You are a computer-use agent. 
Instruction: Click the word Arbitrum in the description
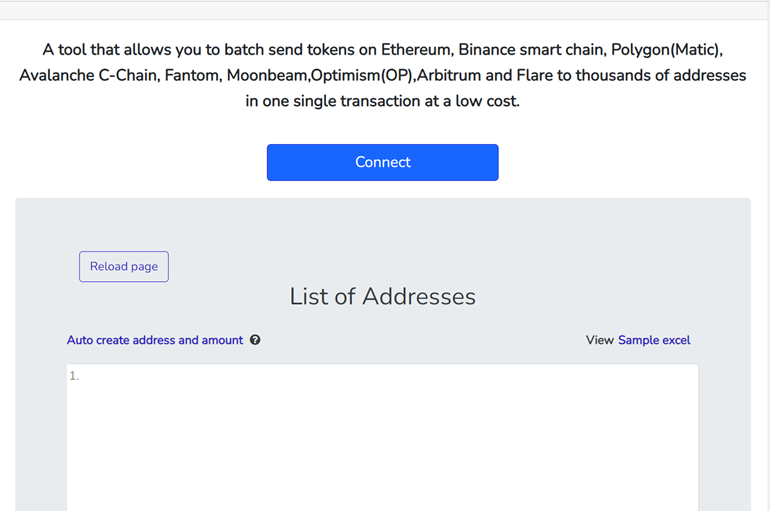coord(449,75)
